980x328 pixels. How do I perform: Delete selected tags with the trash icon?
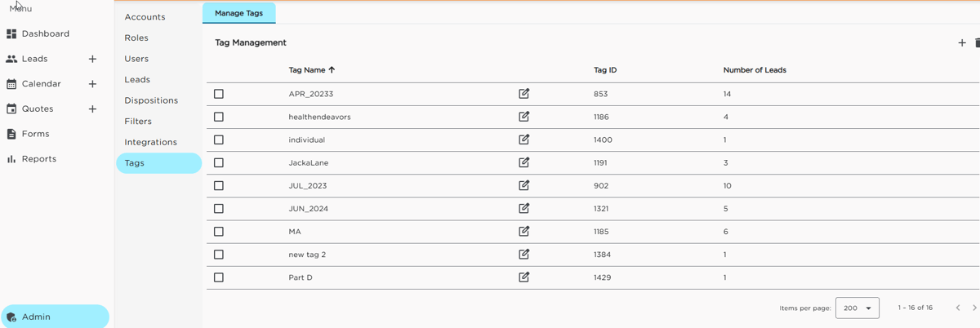[977, 42]
